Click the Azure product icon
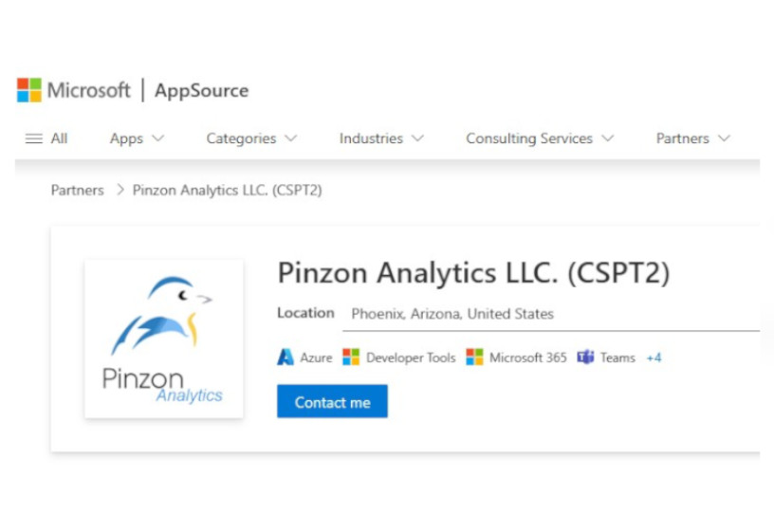This screenshot has height=532, width=774. pos(286,358)
